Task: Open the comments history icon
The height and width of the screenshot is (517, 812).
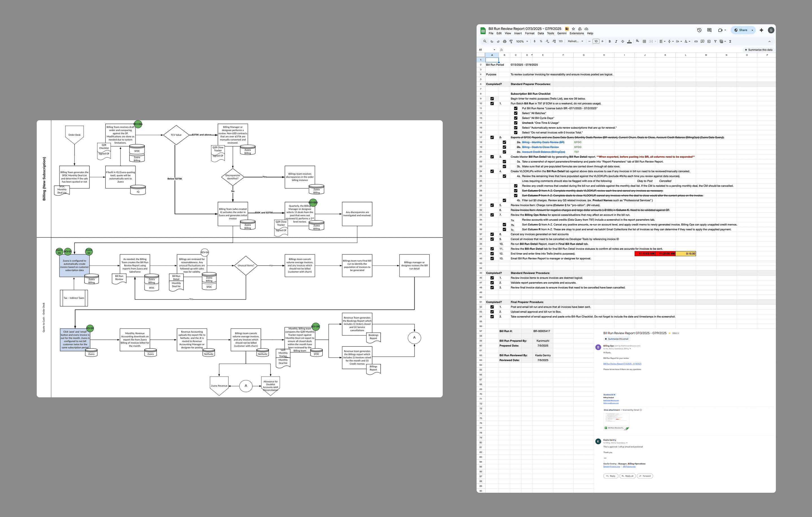Action: click(709, 30)
